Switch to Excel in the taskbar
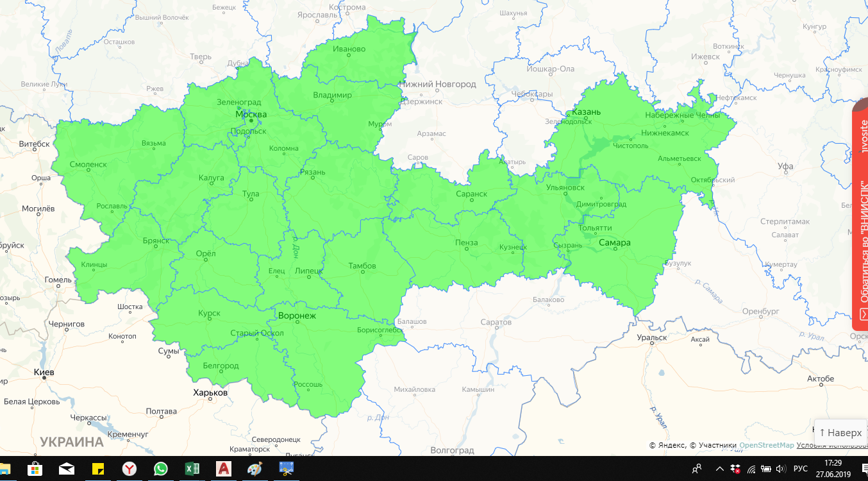The image size is (868, 481). (x=192, y=469)
